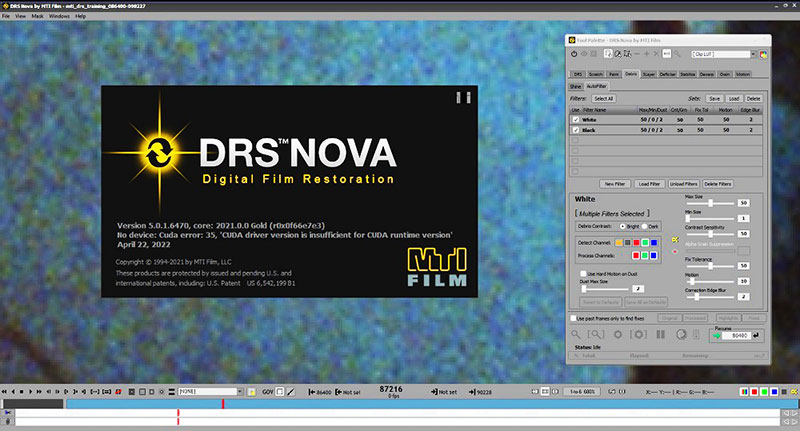Screen dimensions: 800x431
Task: Click the pause icon in the Tool Palette
Action: [661, 335]
